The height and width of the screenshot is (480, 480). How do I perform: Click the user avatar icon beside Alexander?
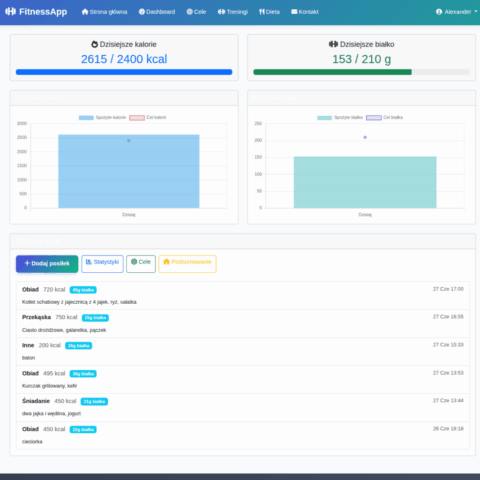(x=439, y=12)
